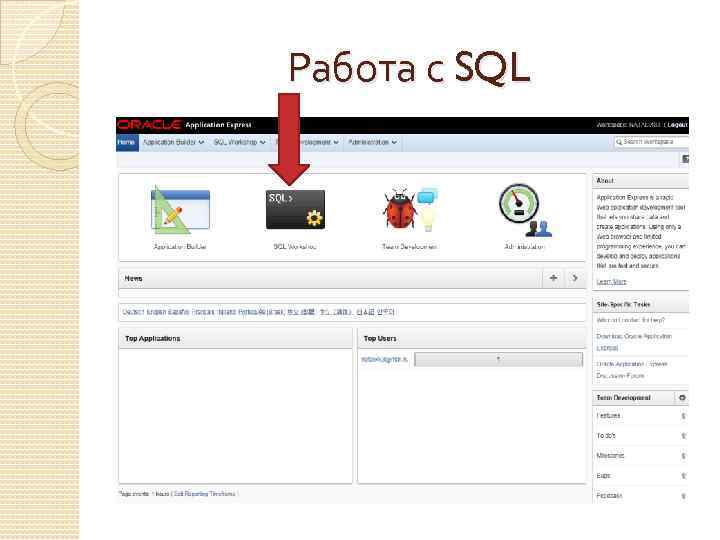Click the News header text
This screenshot has width=720, height=540.
click(x=134, y=278)
